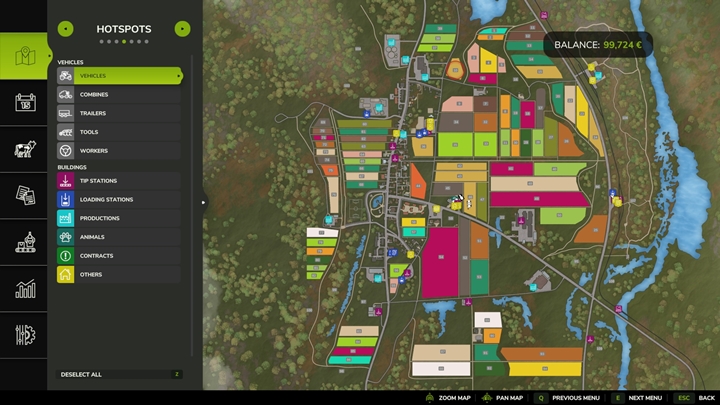
Task: Toggle Others hotspots filter
Action: coord(119,275)
